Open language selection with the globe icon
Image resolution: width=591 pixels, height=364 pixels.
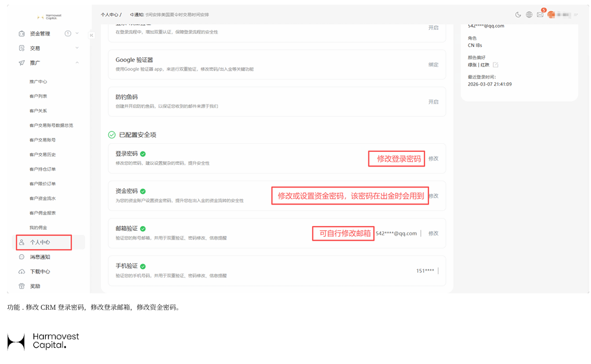529,15
